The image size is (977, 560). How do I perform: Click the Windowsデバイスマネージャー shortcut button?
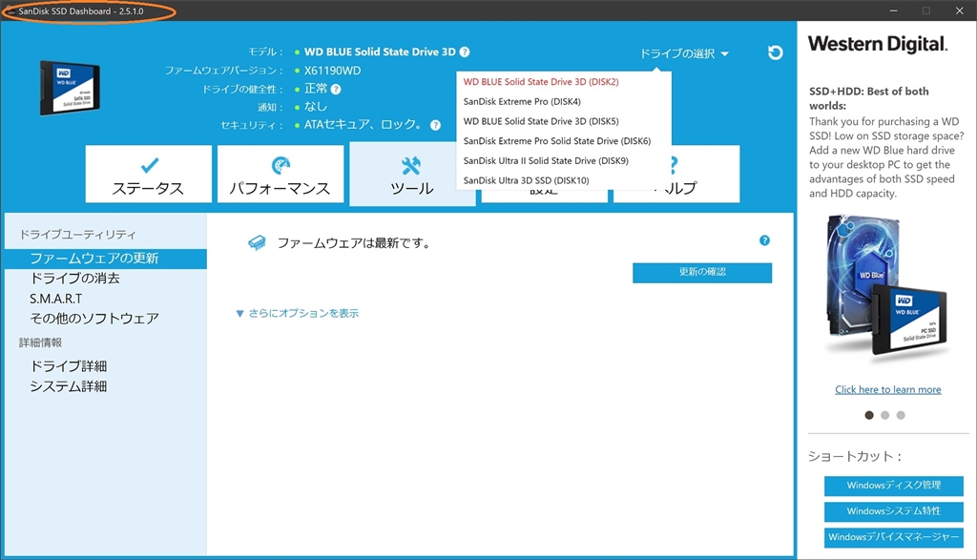(x=893, y=537)
